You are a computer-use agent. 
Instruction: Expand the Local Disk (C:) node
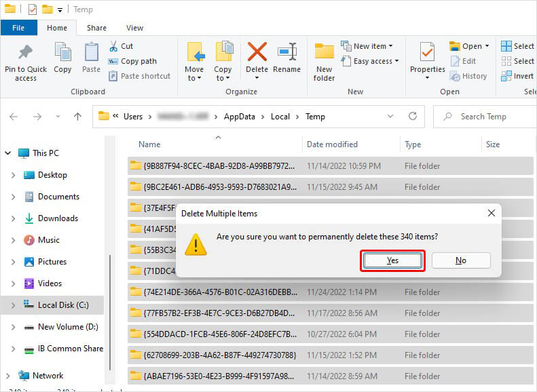pos(14,305)
